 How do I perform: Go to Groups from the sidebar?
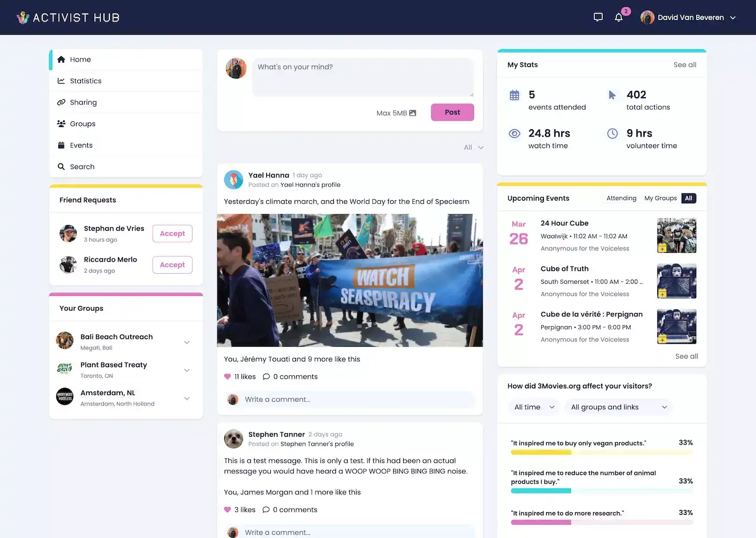tap(82, 123)
